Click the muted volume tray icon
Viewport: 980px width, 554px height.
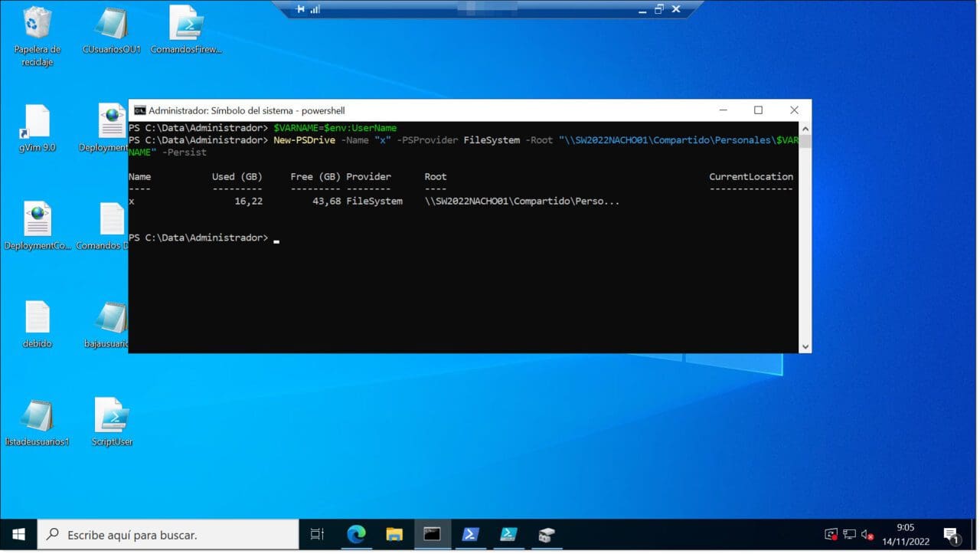click(x=867, y=535)
